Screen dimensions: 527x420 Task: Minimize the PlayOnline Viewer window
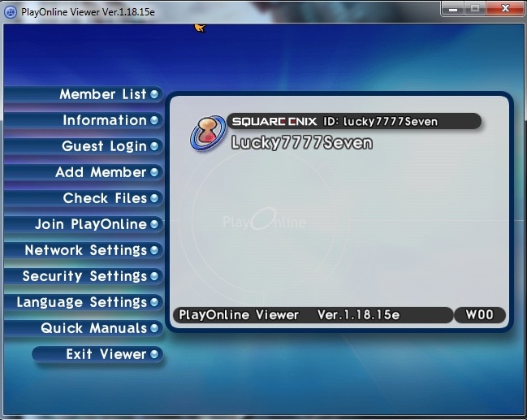click(451, 8)
